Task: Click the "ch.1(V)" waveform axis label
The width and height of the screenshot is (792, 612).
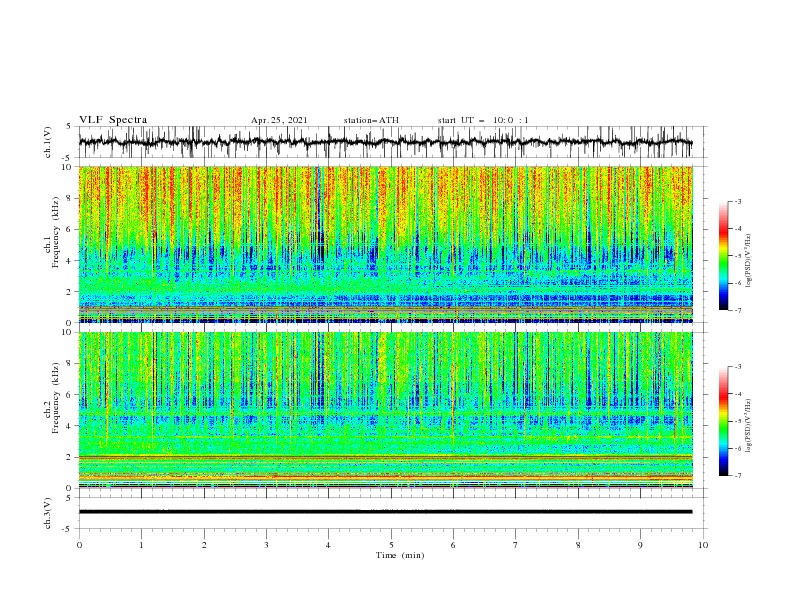Action: (x=48, y=142)
